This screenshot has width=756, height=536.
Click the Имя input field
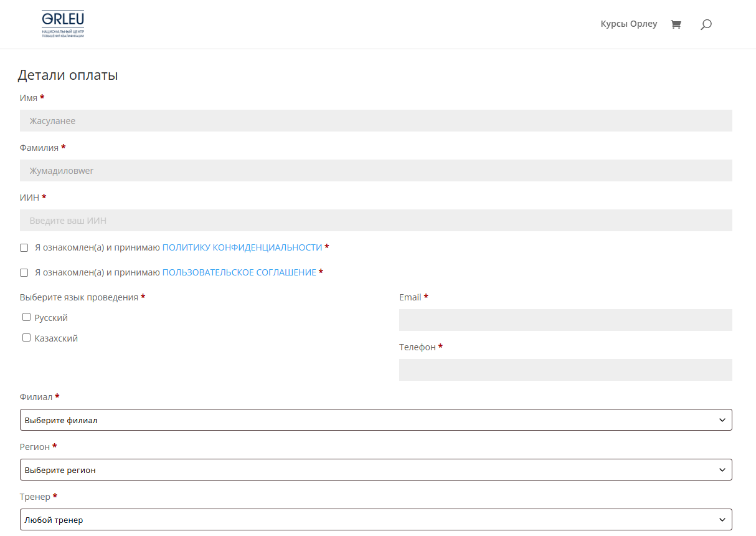tap(376, 121)
